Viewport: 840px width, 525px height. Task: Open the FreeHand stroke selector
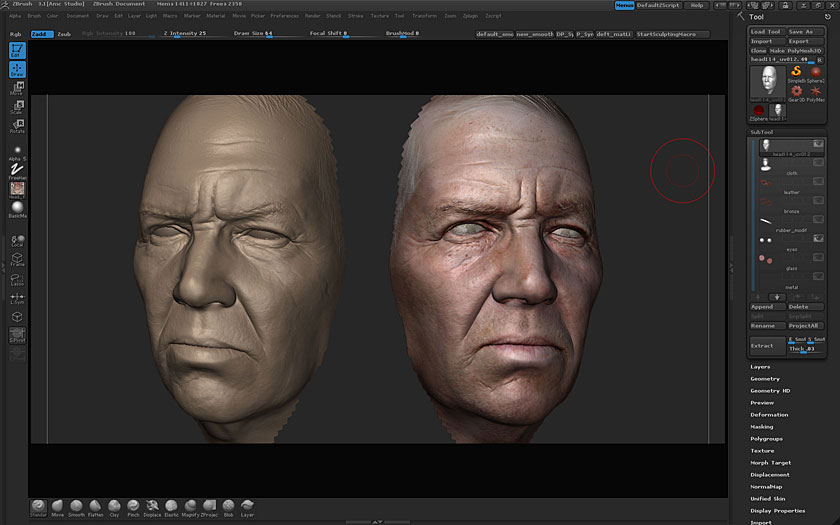pyautogui.click(x=17, y=171)
